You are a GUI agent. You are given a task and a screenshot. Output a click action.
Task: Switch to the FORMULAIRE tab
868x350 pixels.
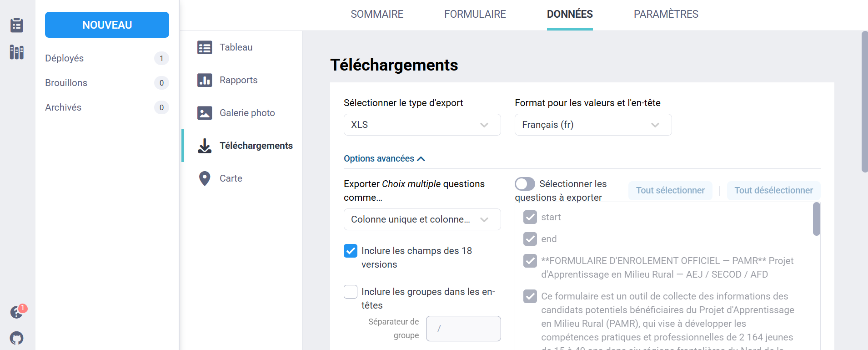tap(475, 14)
